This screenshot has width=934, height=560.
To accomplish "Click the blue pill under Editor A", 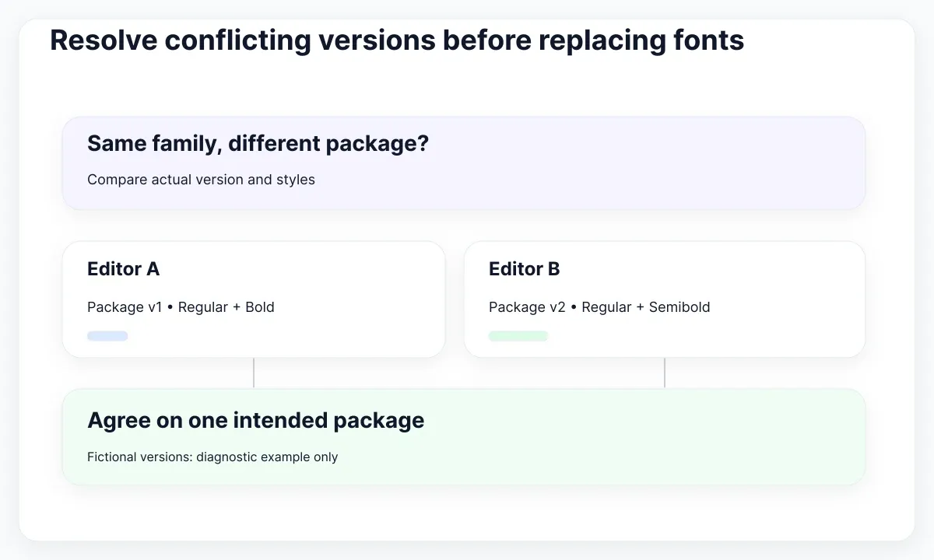I will pyautogui.click(x=107, y=336).
